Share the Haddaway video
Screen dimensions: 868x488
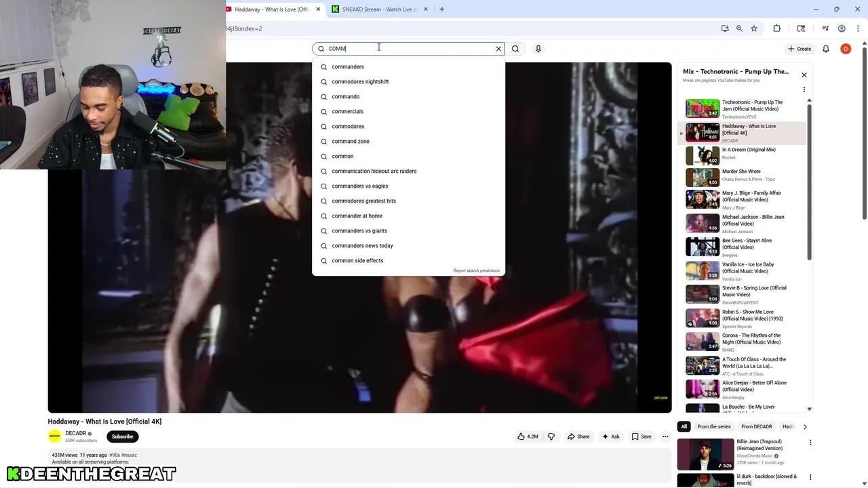(x=578, y=436)
